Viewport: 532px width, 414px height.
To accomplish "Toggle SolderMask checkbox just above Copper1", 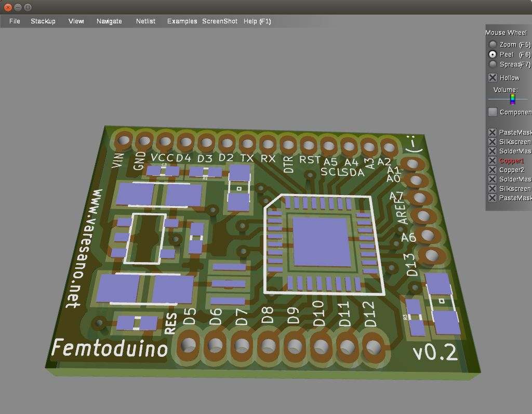I will pyautogui.click(x=493, y=151).
